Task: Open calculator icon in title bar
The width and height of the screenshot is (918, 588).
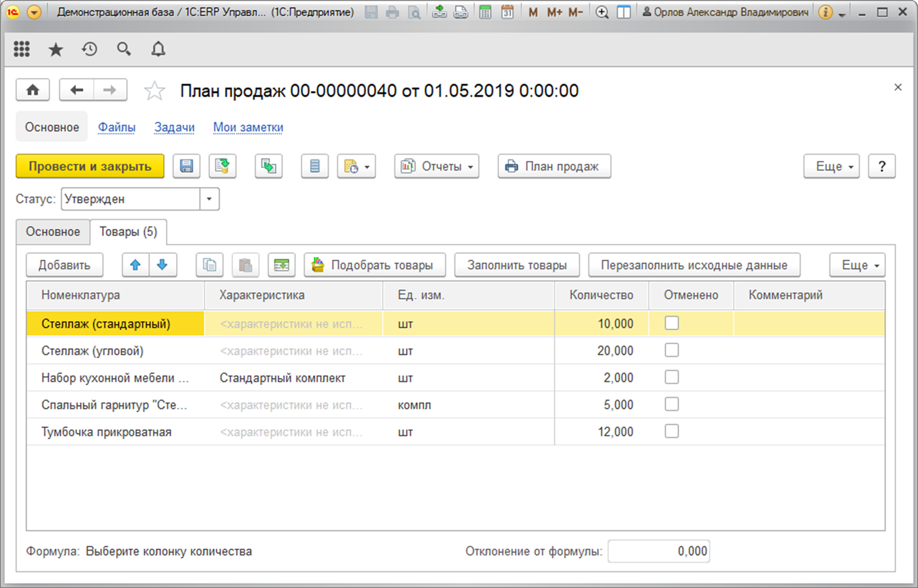Action: pos(485,12)
